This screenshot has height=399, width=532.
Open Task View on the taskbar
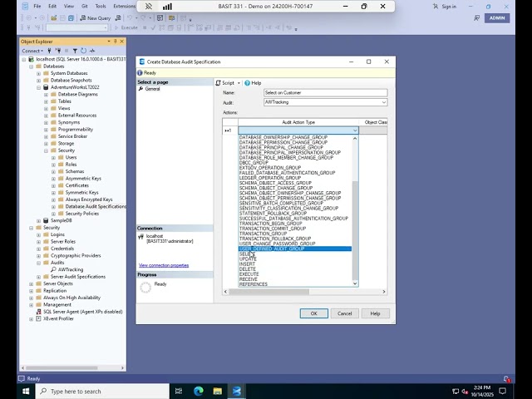[179, 392]
